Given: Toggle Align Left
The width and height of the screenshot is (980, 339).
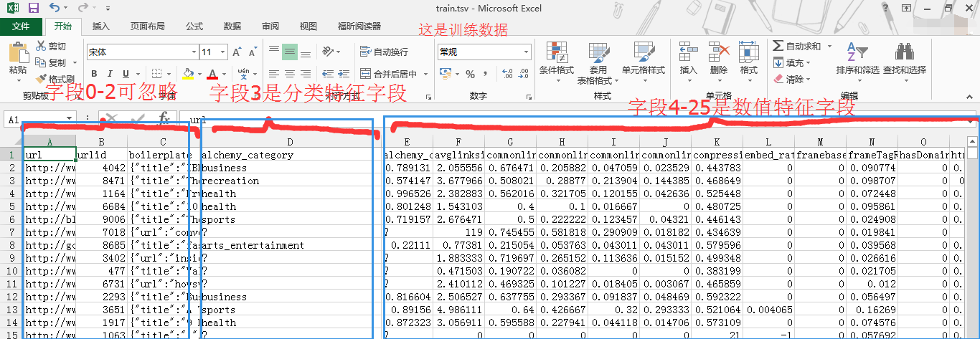Looking at the screenshot, I should [x=273, y=74].
